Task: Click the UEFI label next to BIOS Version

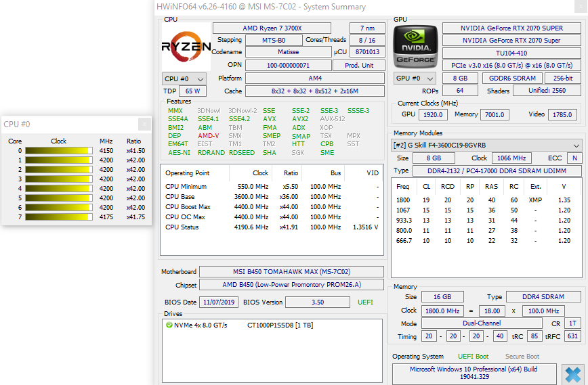Action: click(x=365, y=302)
